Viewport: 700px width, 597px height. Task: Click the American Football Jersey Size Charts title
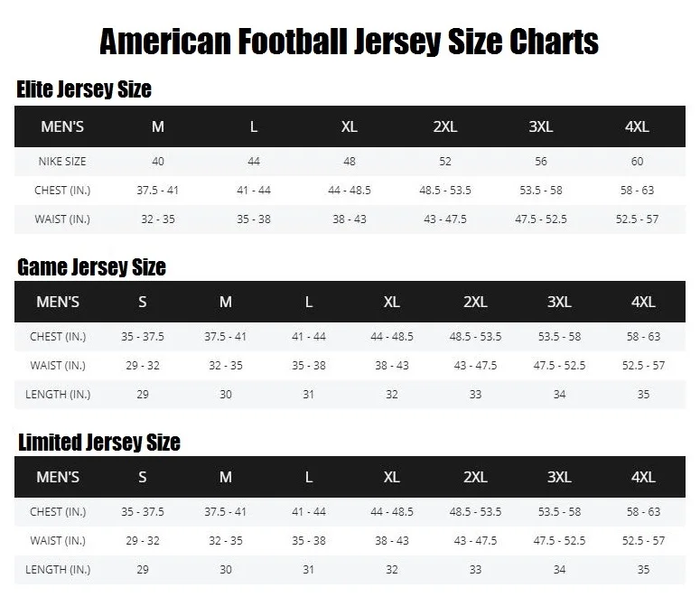pyautogui.click(x=349, y=41)
